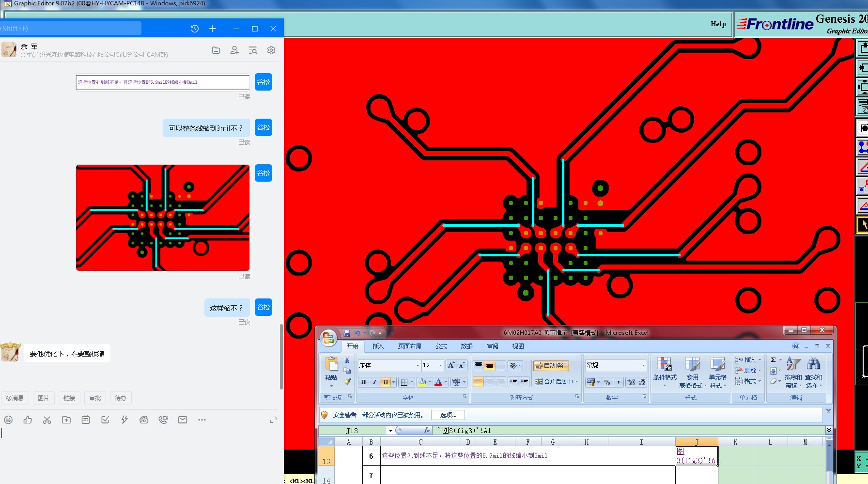Image resolution: width=868 pixels, height=484 pixels.
Task: Switch to the 数据 ribbon tab
Action: (x=467, y=346)
